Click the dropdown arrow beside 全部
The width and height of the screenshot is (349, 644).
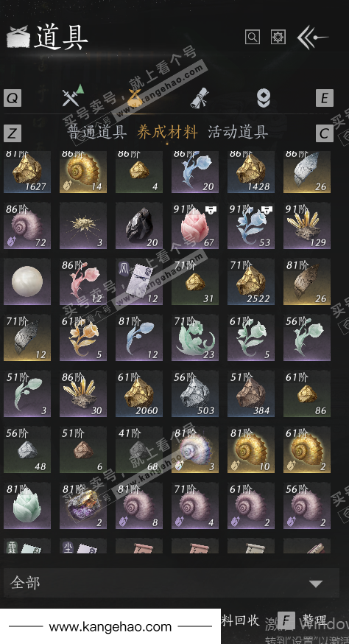[315, 584]
